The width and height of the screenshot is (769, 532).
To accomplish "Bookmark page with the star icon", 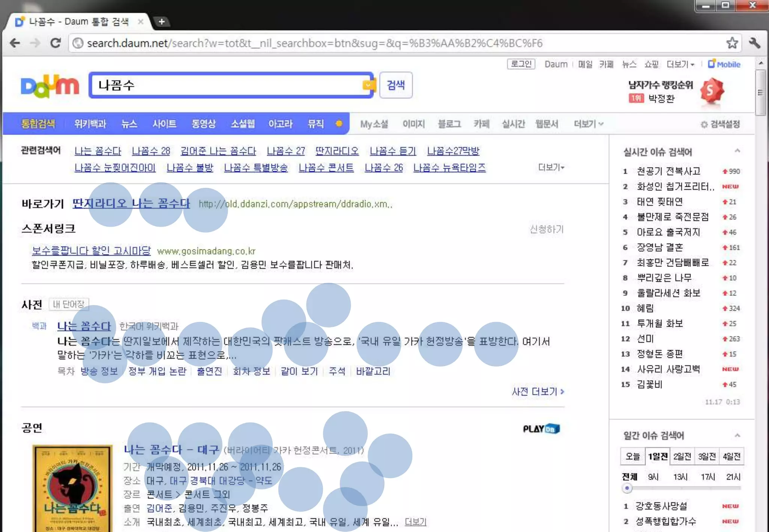I will [x=732, y=43].
